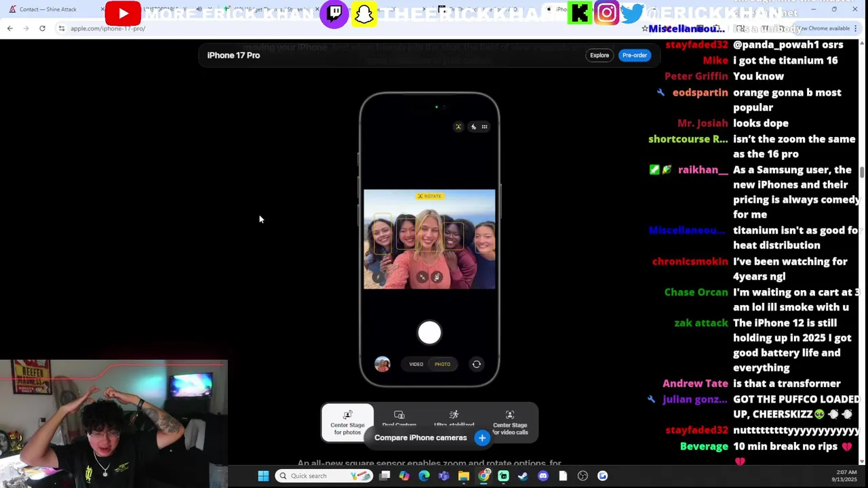Switch to Contact — Shine Attack browser tab
Image resolution: width=868 pixels, height=488 pixels.
[x=47, y=9]
